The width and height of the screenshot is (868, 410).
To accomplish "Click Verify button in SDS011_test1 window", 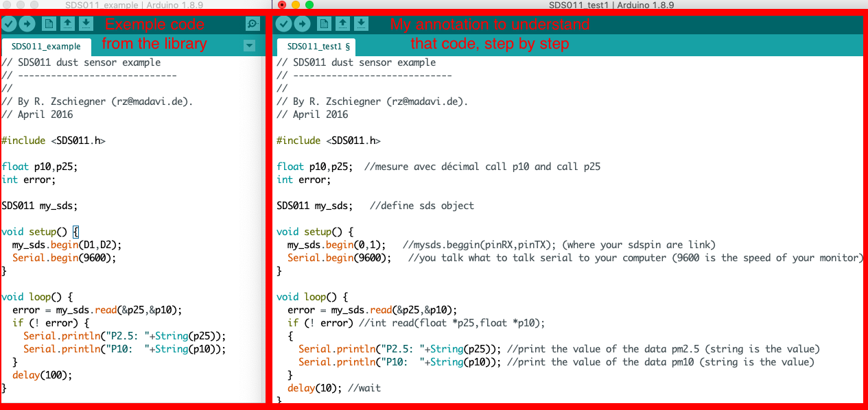I will (283, 25).
